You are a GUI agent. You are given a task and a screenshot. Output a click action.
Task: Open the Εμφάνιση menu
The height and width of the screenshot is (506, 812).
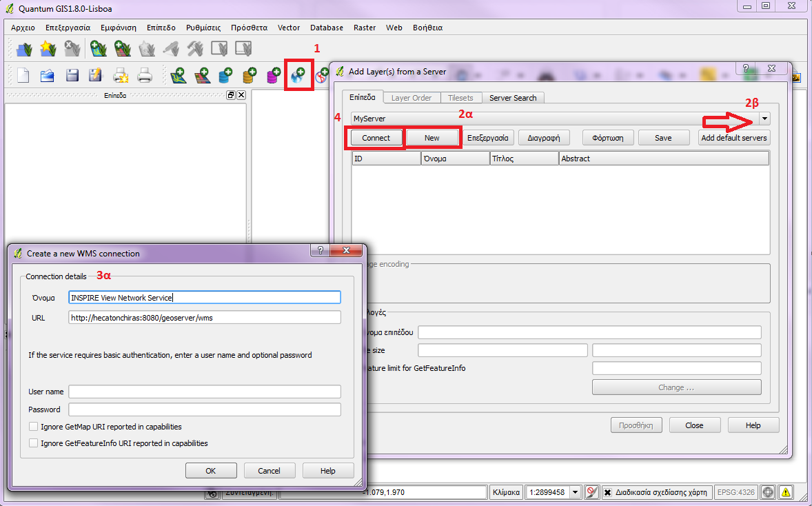[119, 28]
